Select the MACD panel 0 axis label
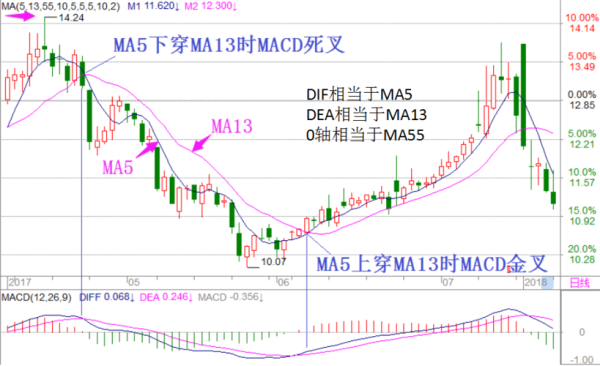Image resolution: width=600 pixels, height=366 pixels. (582, 332)
